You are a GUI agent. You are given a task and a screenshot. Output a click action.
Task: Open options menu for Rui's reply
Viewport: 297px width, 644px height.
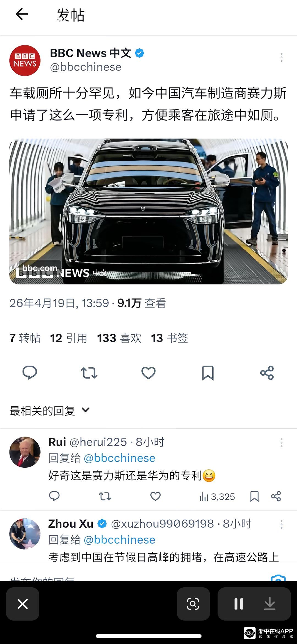(x=281, y=442)
